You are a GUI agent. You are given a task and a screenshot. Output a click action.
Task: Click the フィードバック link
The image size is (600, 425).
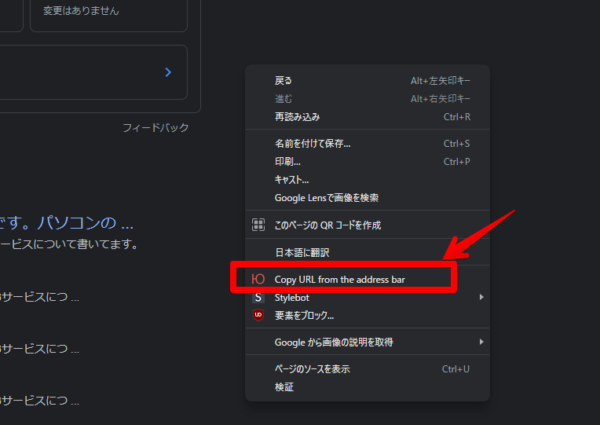tap(155, 128)
